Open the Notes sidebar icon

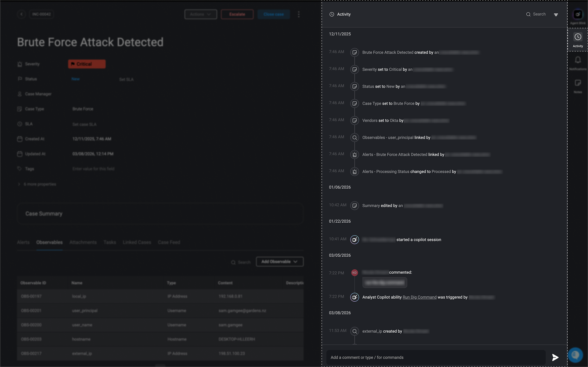578,83
